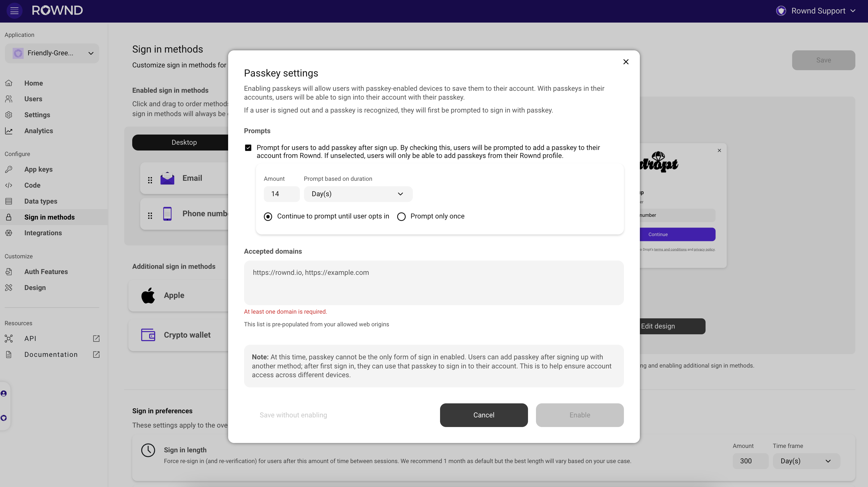Uncheck prompt users to add passkey
This screenshot has width=868, height=487.
[248, 148]
